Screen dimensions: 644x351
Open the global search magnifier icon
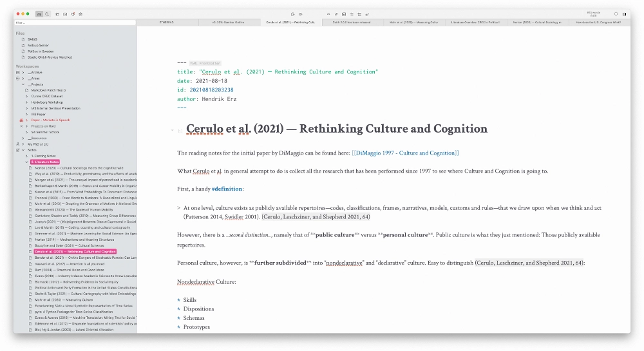click(x=47, y=14)
